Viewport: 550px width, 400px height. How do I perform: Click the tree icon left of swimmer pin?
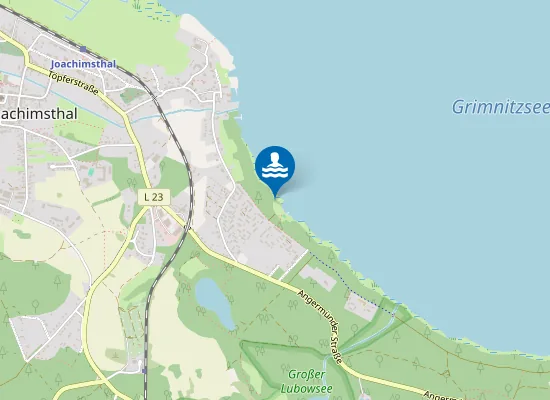[259, 197]
